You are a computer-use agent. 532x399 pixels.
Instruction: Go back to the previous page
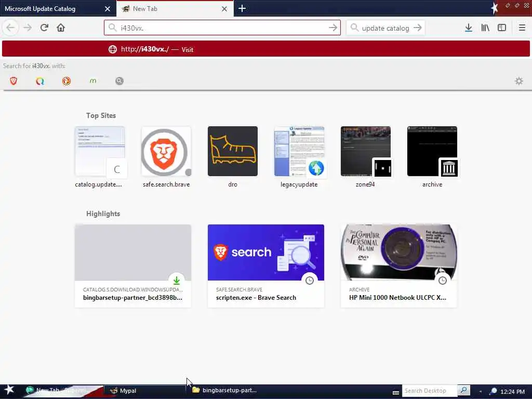coord(10,28)
